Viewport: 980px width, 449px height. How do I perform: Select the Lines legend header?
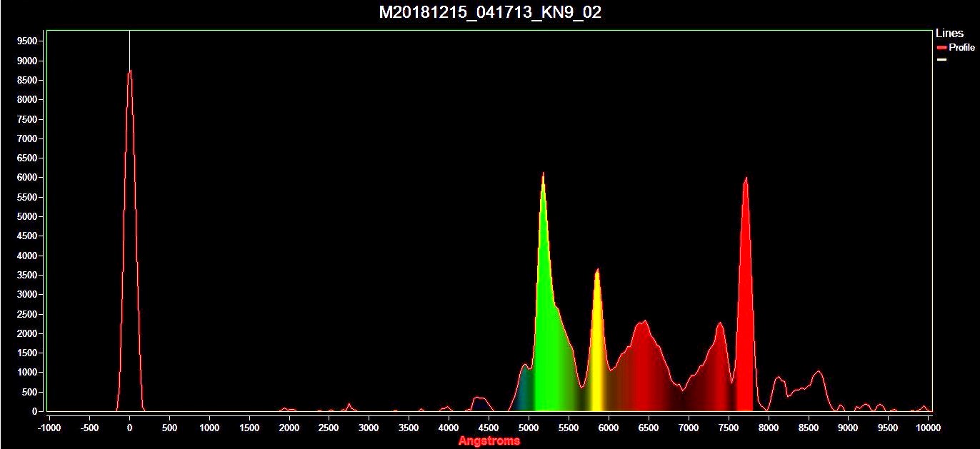pos(949,34)
